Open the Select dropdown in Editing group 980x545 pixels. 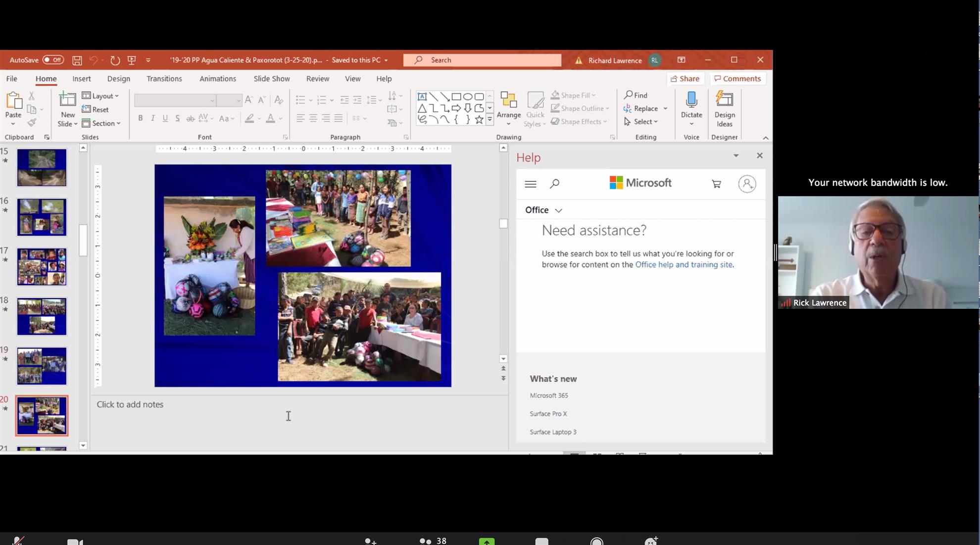641,122
